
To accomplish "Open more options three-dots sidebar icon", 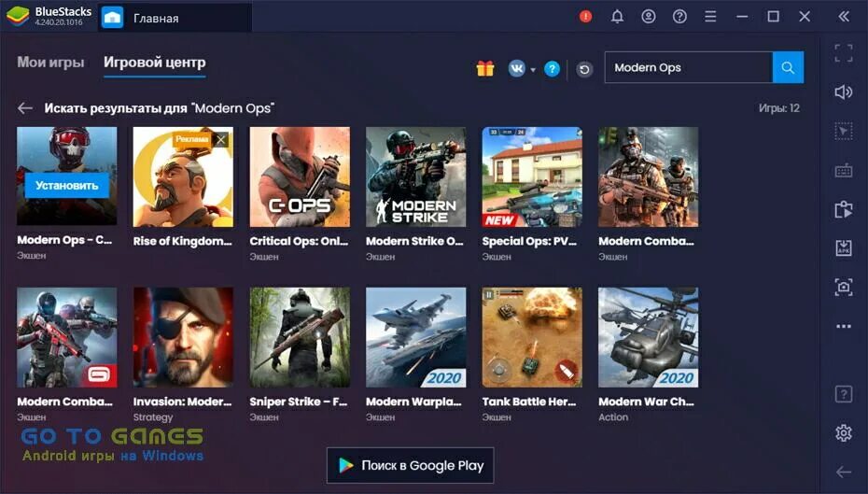I will tap(844, 326).
